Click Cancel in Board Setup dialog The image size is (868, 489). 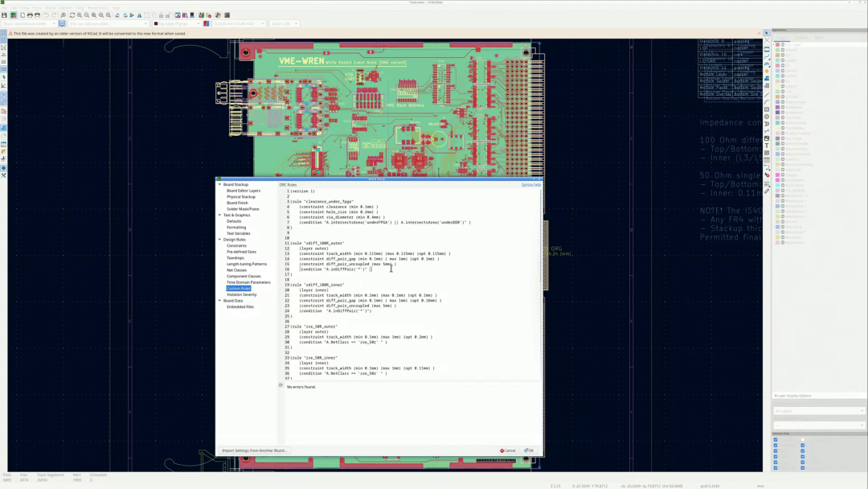[508, 450]
